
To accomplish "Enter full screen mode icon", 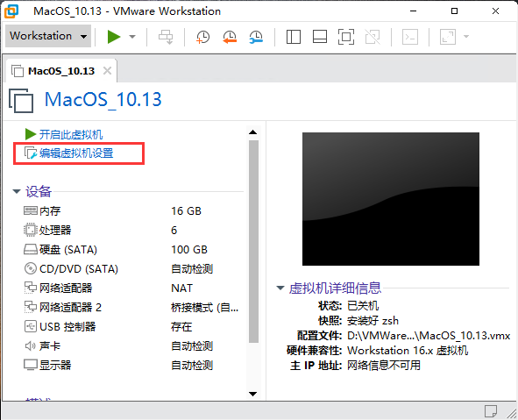I will point(346,37).
